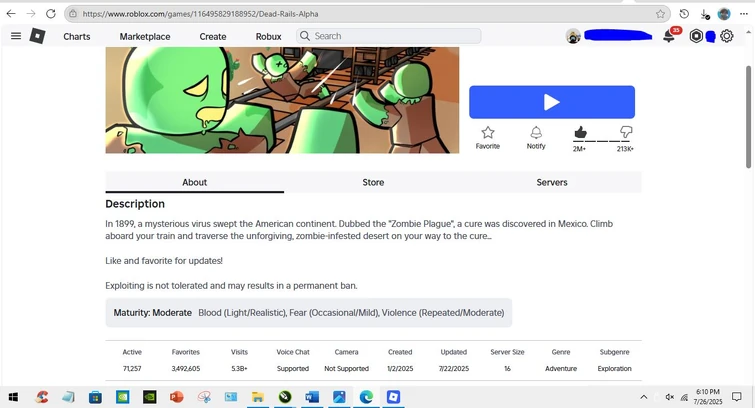Viewport: 755px width, 408px height.
Task: Click the Favorites count 3,492,605
Action: [186, 369]
